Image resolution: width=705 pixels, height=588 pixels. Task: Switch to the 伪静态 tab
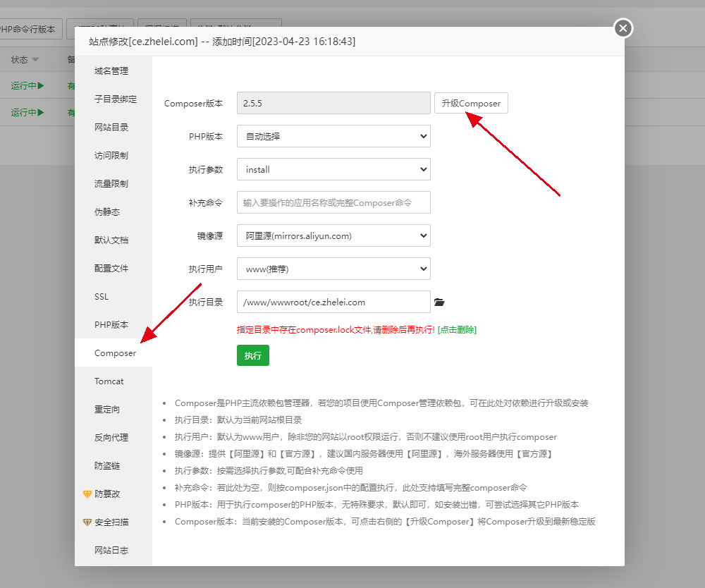click(x=114, y=212)
